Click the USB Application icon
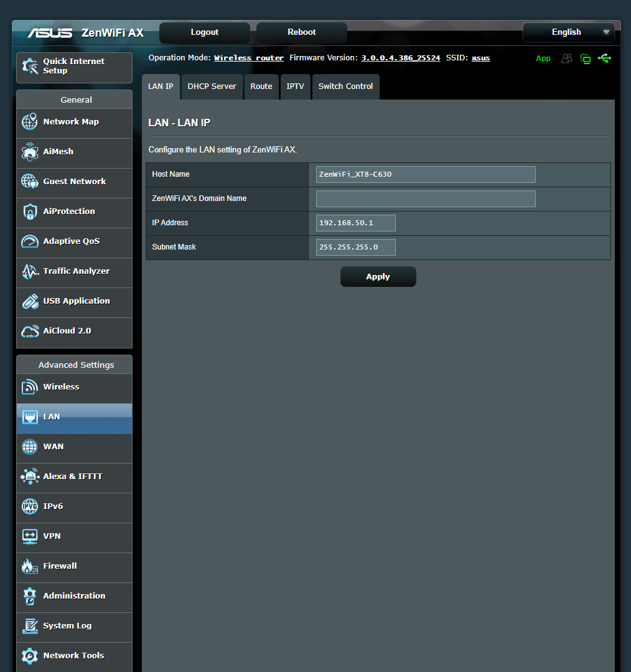The image size is (631, 672). (x=30, y=301)
